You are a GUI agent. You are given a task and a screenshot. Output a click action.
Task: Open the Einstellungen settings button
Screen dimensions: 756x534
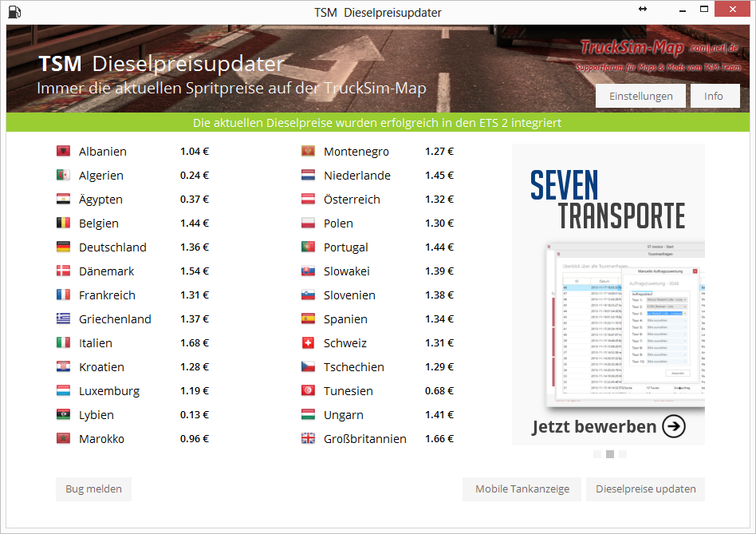[x=641, y=96]
